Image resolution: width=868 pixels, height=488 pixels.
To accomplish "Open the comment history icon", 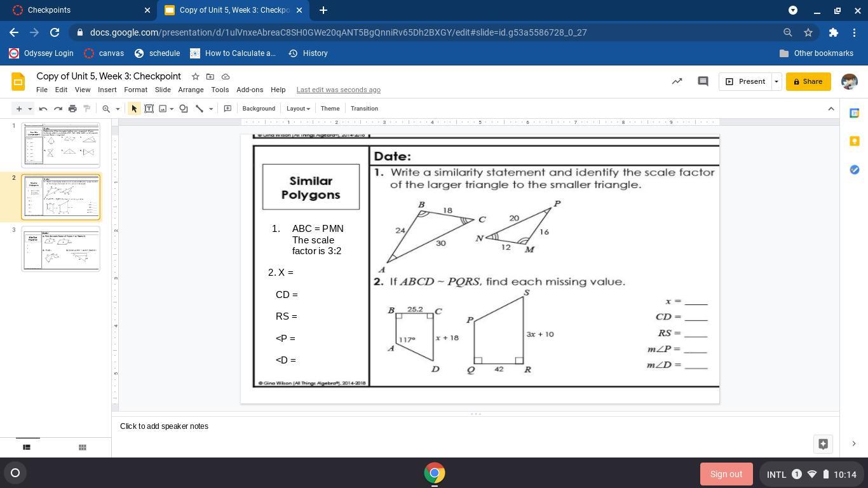I will [703, 81].
